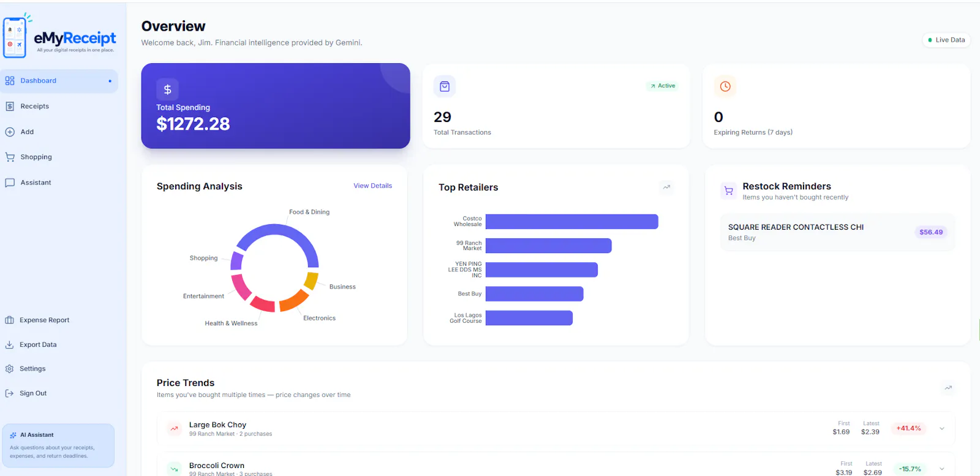Click the shopping bag icon above Total Transactions
This screenshot has height=476, width=980.
click(x=445, y=86)
